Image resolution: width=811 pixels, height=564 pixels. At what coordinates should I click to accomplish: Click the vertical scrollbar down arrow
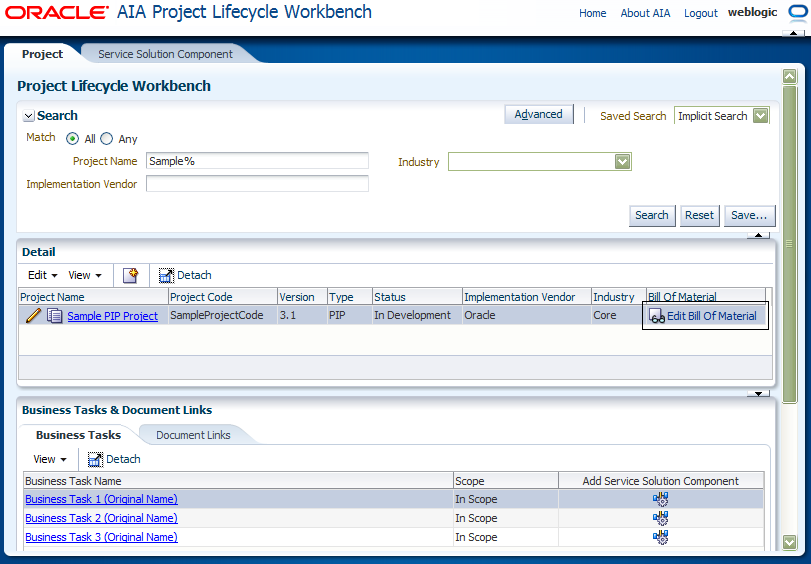tap(789, 542)
